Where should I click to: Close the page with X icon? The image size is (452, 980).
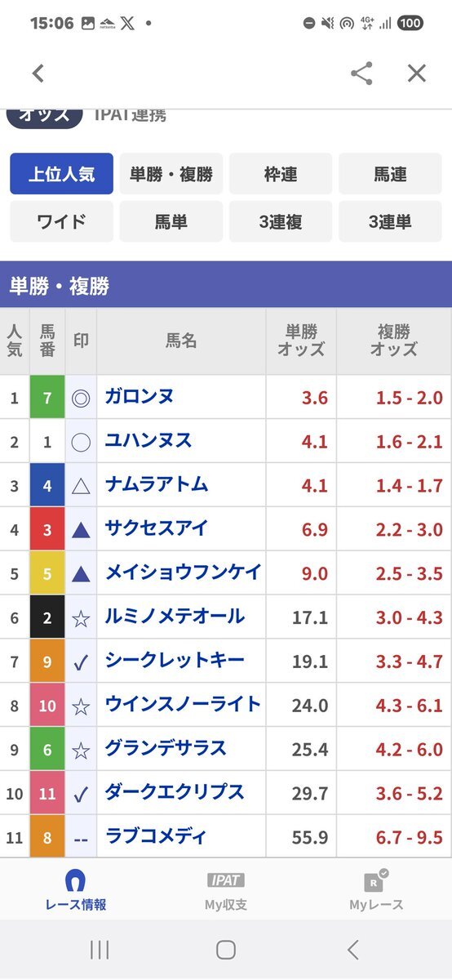pos(417,73)
